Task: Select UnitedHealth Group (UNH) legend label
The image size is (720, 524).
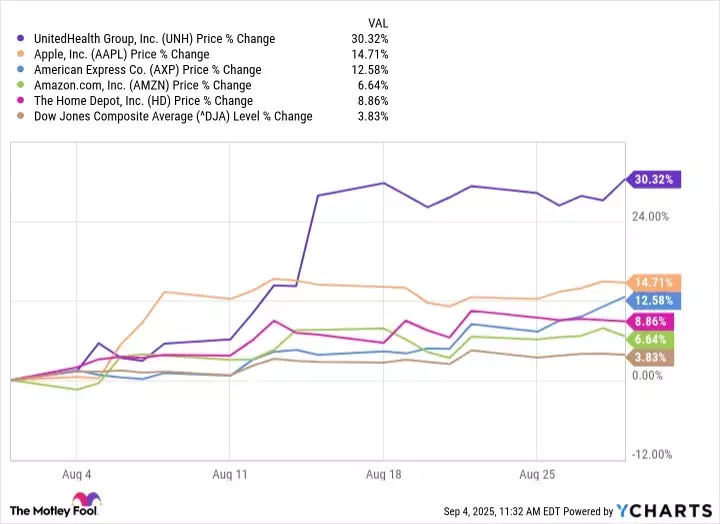Action: coord(153,39)
